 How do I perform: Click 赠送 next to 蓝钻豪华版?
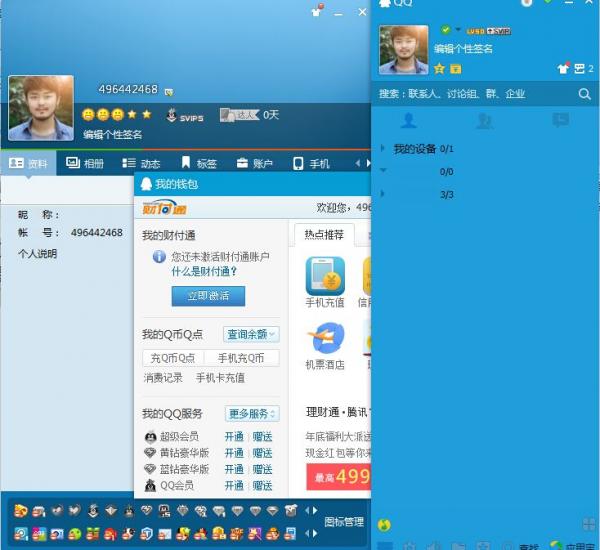(x=262, y=469)
